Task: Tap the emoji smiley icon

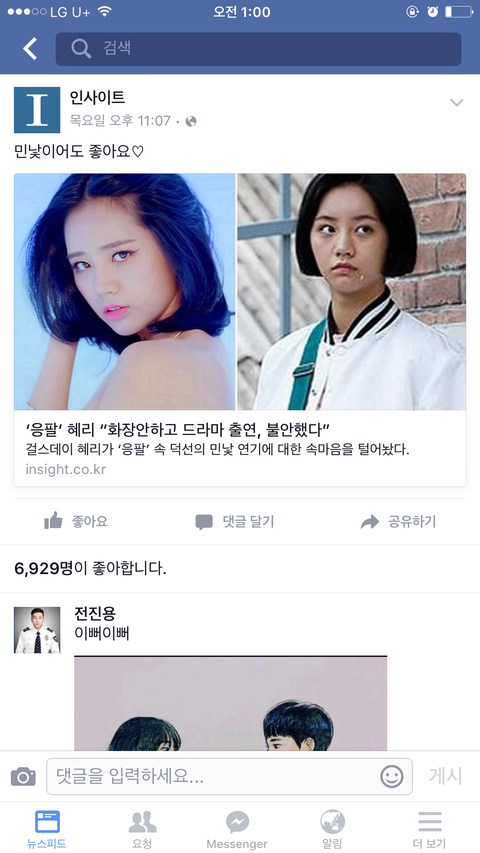Action: 392,776
